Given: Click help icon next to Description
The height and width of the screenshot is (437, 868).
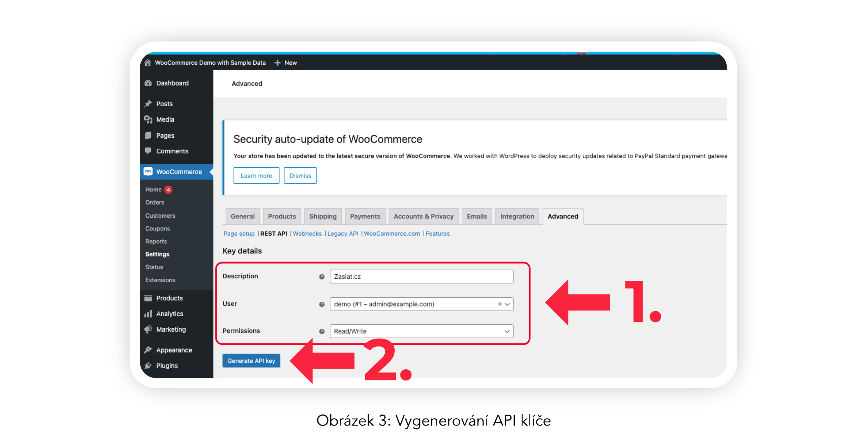Looking at the screenshot, I should pos(322,277).
